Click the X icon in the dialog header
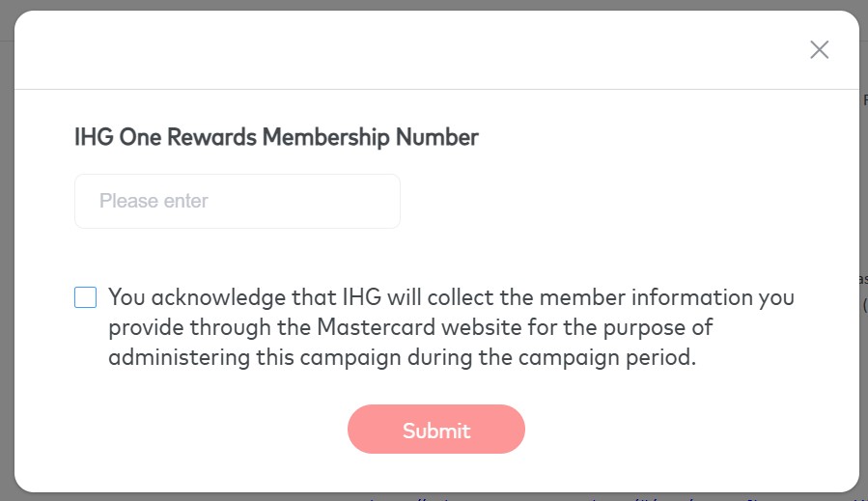Viewport: 868px width, 501px height. [x=820, y=49]
